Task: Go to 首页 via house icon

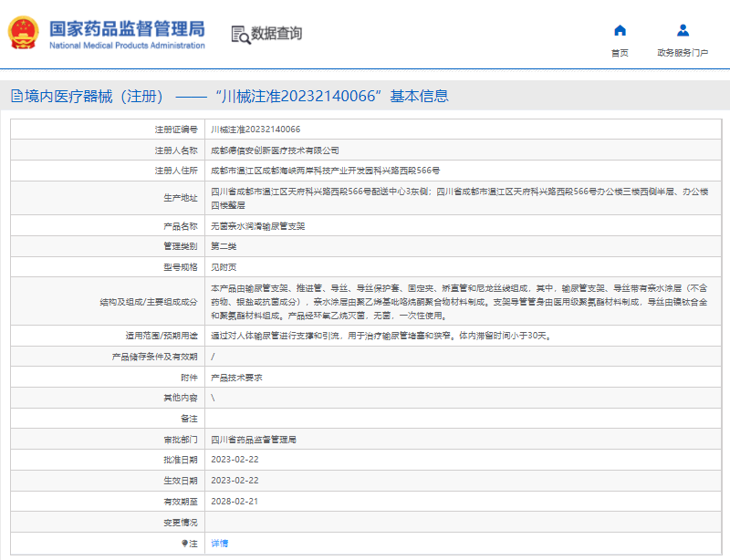Action: coord(620,30)
